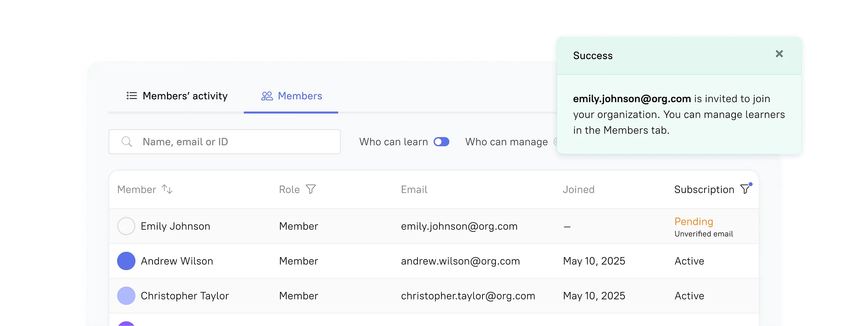
Task: Click the Pending status for Emily Johnson
Action: (694, 222)
